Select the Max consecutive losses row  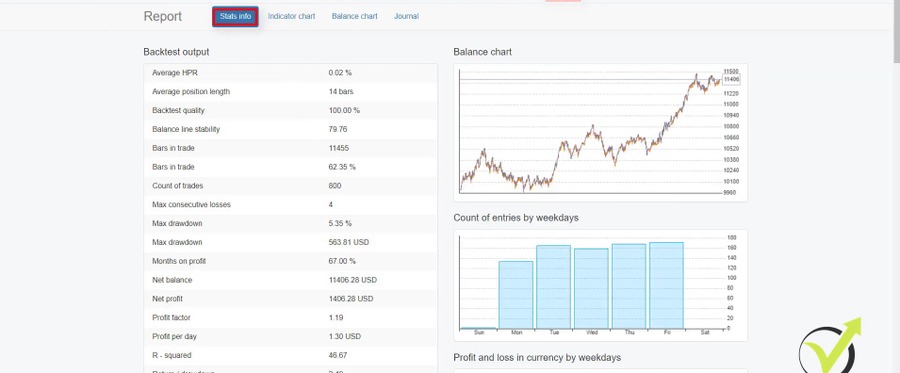coord(290,205)
